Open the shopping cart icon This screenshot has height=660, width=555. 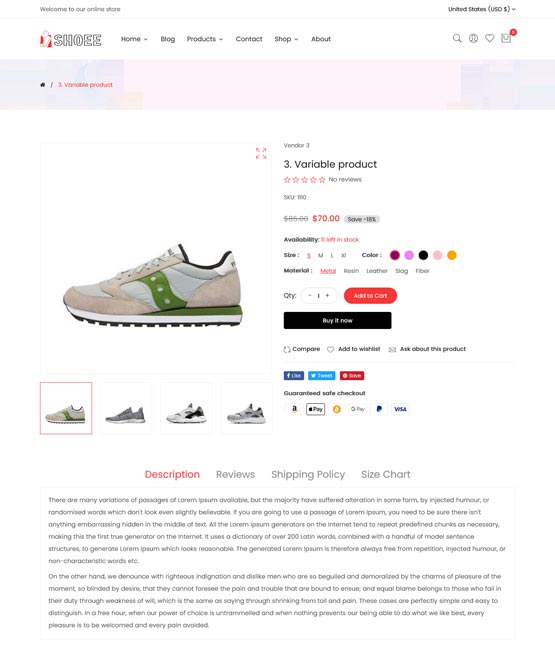(x=506, y=39)
